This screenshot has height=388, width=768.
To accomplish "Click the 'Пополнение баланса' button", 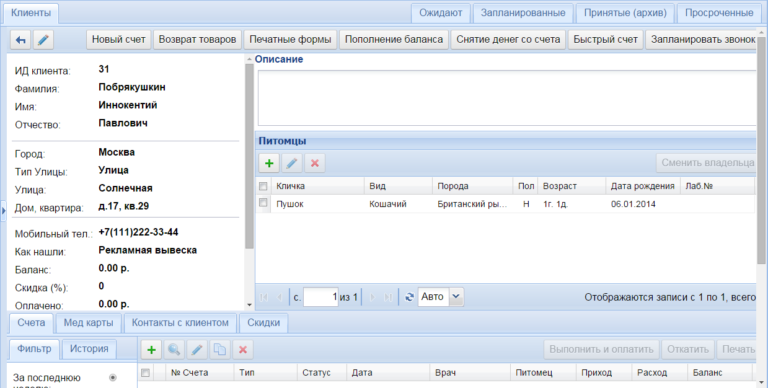I will click(394, 40).
